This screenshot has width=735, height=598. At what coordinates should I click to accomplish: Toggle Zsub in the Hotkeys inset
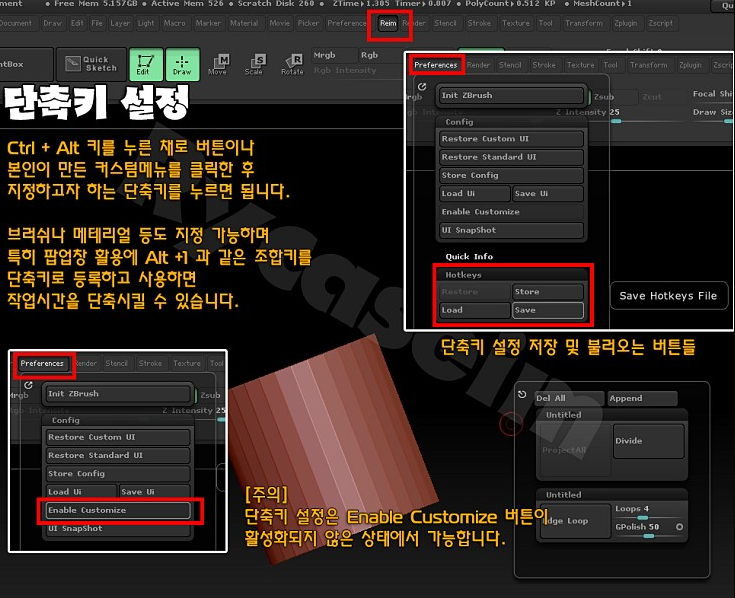click(613, 97)
